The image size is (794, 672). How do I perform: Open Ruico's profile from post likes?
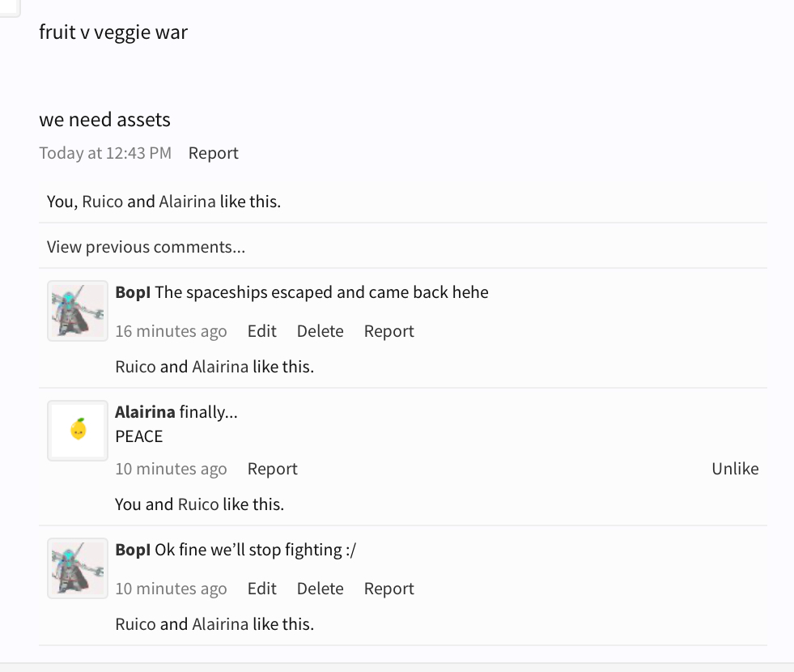pyautogui.click(x=102, y=201)
